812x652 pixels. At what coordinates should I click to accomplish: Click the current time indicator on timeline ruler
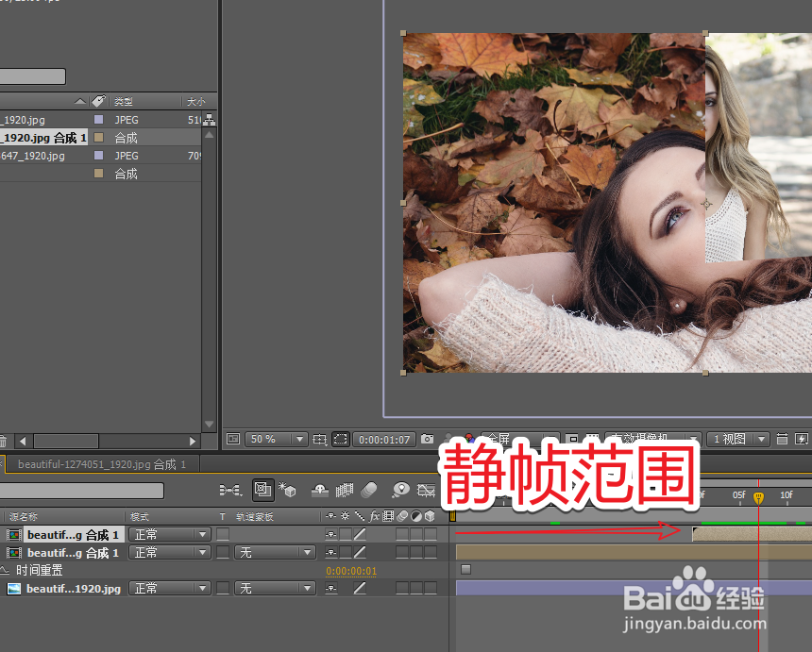click(x=759, y=498)
